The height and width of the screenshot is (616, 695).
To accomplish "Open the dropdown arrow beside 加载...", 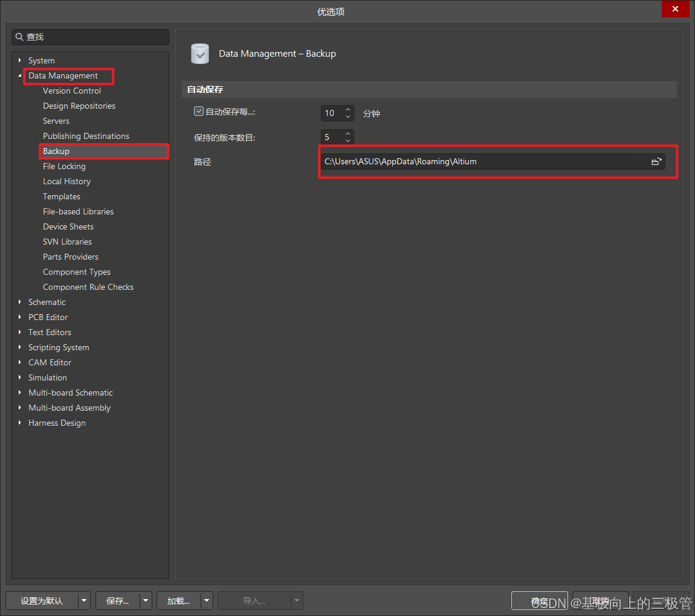I will (x=207, y=600).
